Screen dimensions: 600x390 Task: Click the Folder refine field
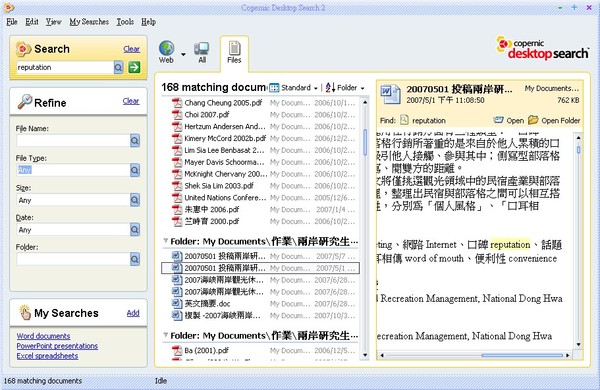point(73,259)
